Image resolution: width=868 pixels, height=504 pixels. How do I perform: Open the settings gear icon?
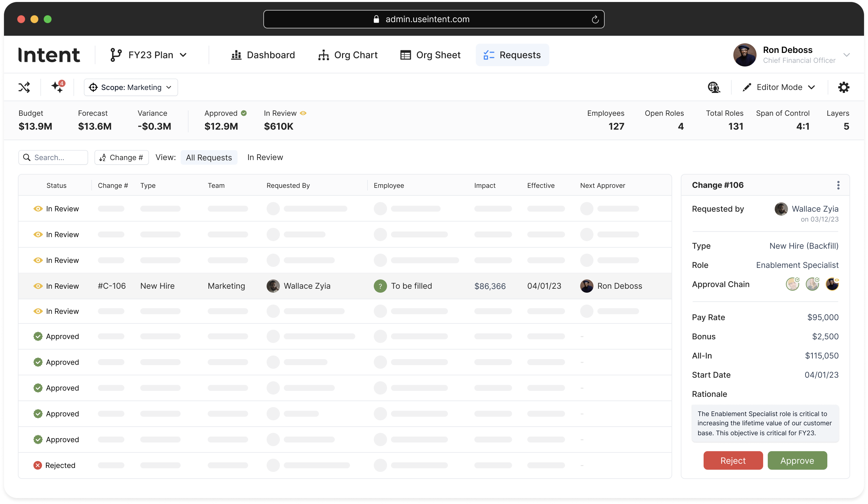[x=844, y=87]
